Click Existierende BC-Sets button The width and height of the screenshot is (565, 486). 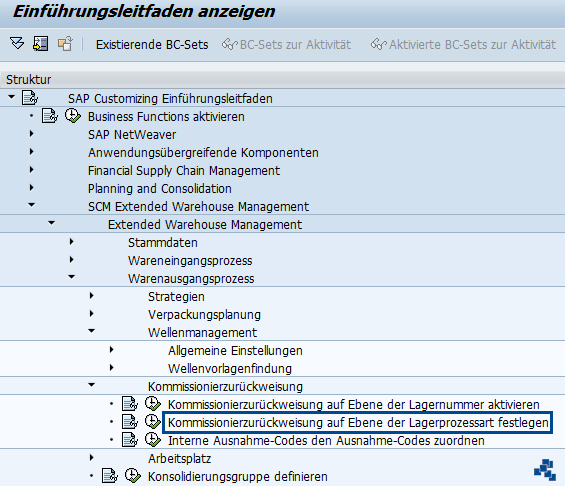coord(152,45)
